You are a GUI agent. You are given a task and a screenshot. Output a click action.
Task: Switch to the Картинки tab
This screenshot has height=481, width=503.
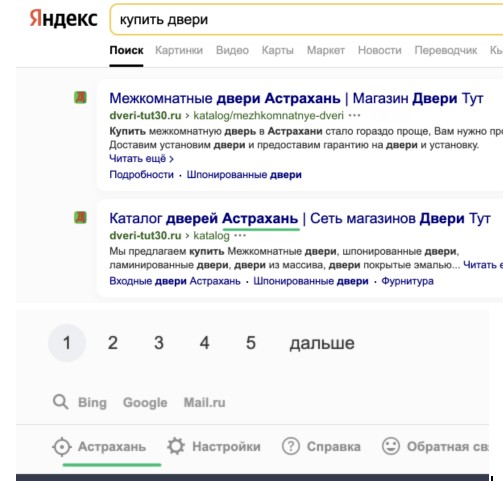[x=179, y=50]
